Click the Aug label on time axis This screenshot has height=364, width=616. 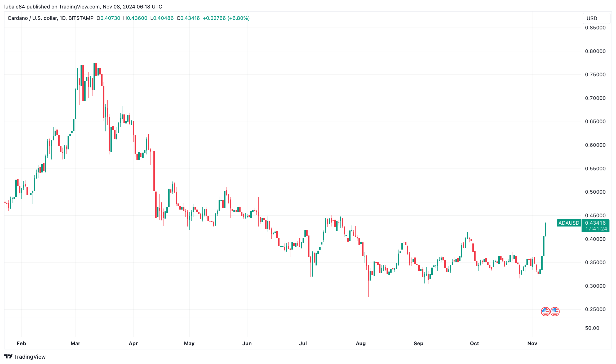[x=361, y=343]
